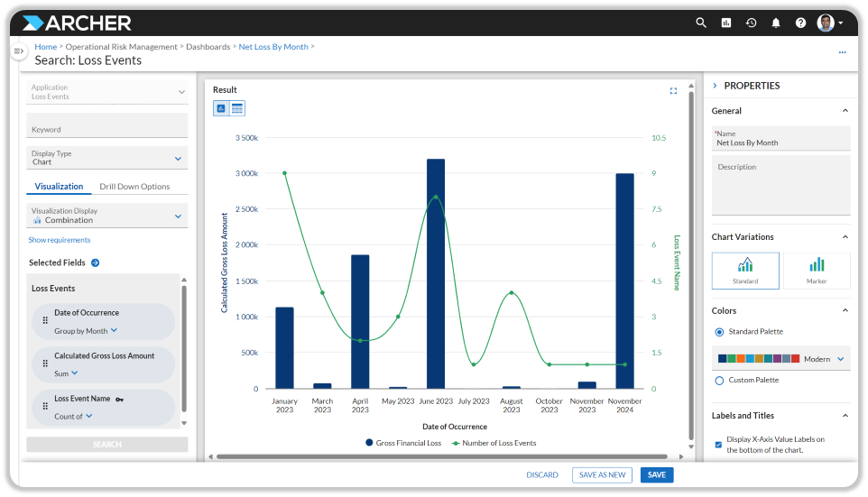Open the dashboards chart icon in header

coord(726,23)
